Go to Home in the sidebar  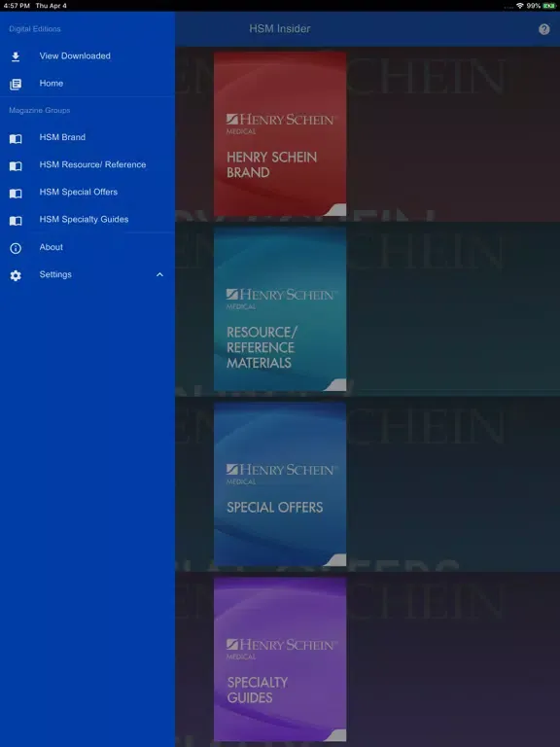tap(87, 84)
